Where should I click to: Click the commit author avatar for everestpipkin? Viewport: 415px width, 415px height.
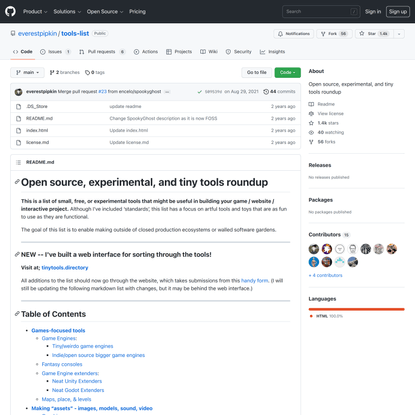19,92
